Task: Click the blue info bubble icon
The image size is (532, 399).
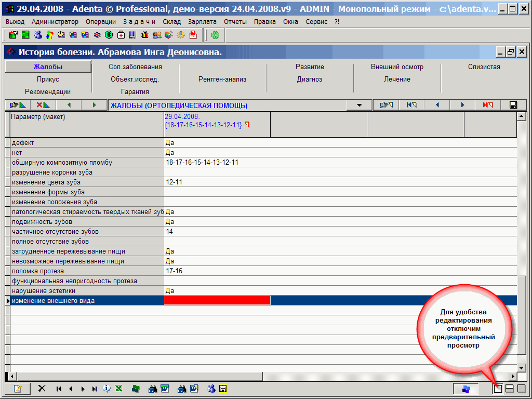Action: coord(107,389)
